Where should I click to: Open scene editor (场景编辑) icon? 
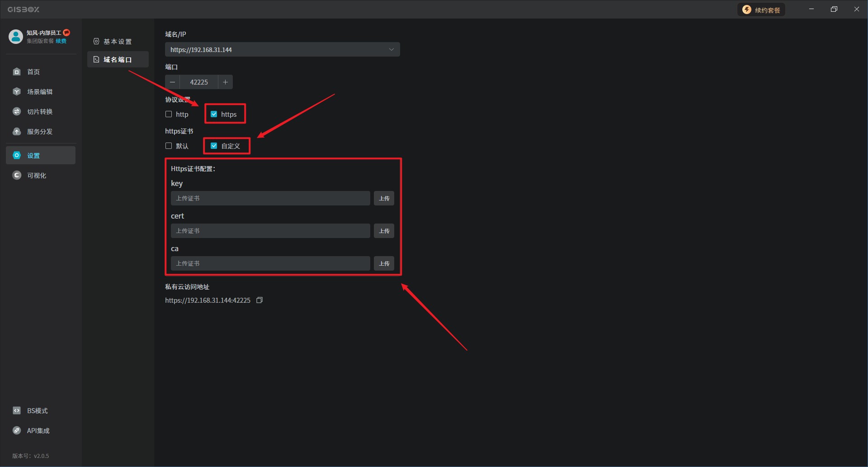pyautogui.click(x=17, y=91)
